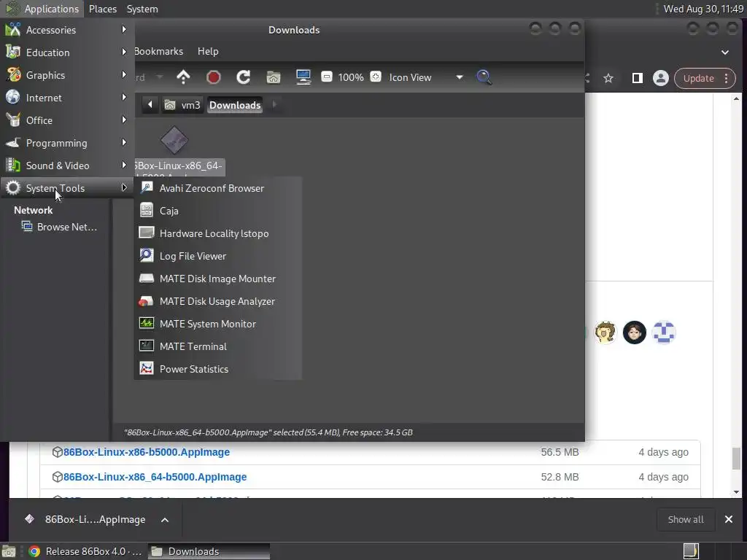The width and height of the screenshot is (747, 560).
Task: Switch to Release 86Box Chrome taskbar item
Action: 86,551
